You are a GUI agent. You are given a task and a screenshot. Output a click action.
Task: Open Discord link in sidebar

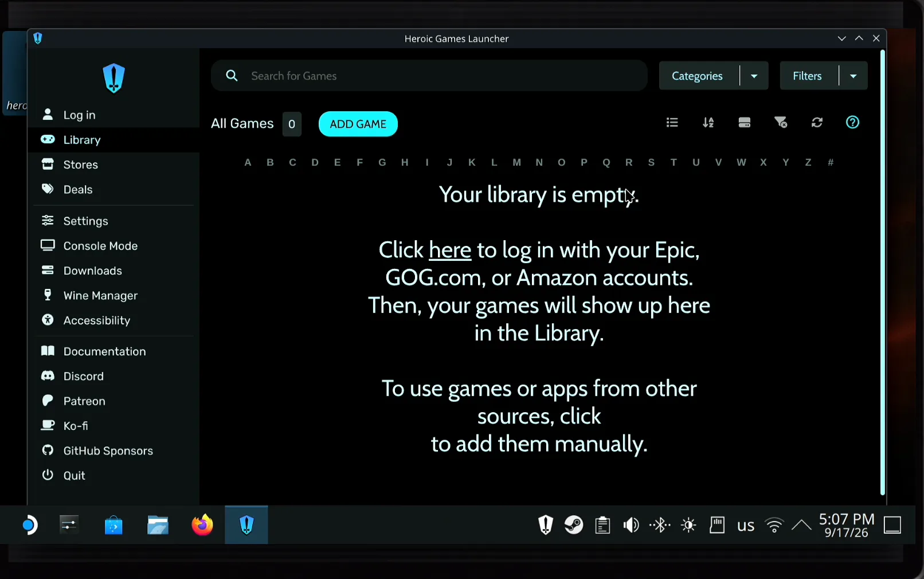tap(113, 376)
